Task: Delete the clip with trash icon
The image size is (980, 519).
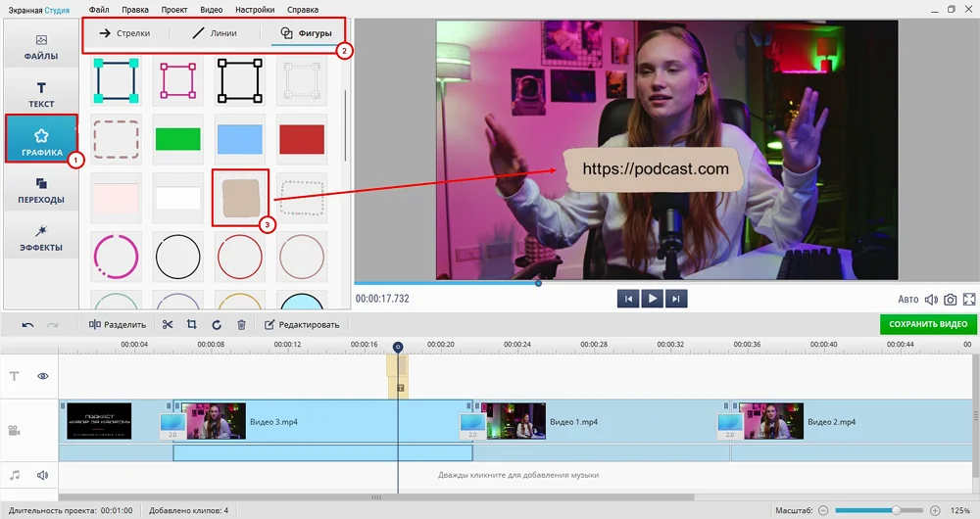Action: pyautogui.click(x=241, y=325)
